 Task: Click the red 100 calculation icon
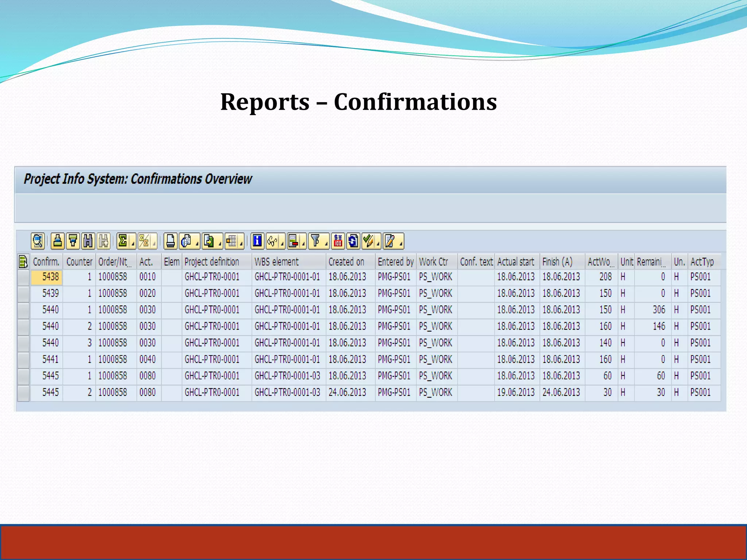tap(338, 241)
